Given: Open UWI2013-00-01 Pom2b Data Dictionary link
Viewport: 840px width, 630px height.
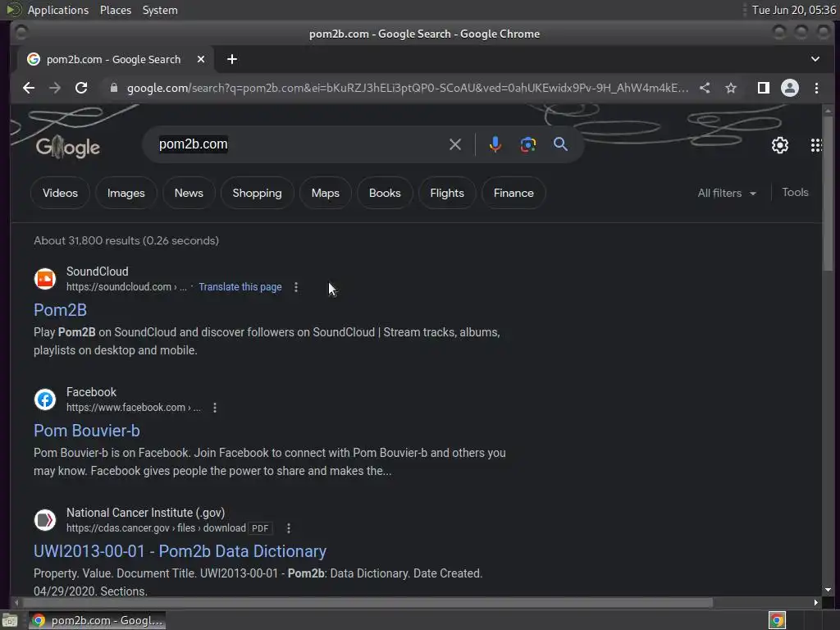Looking at the screenshot, I should click(x=180, y=550).
